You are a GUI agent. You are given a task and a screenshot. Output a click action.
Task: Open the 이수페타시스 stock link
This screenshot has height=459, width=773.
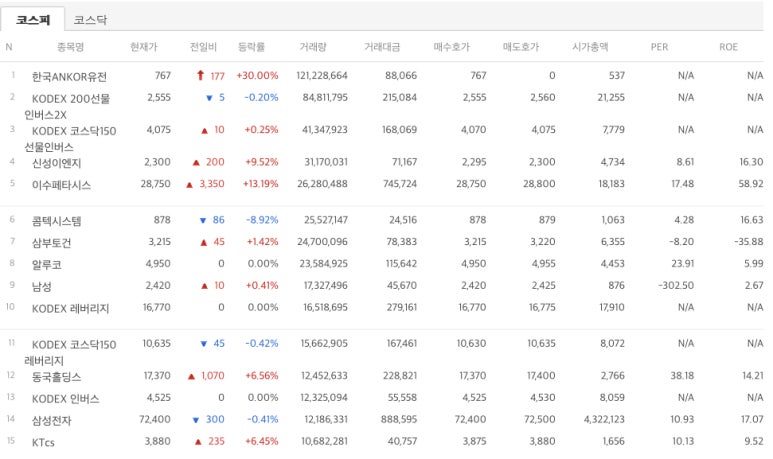(61, 185)
